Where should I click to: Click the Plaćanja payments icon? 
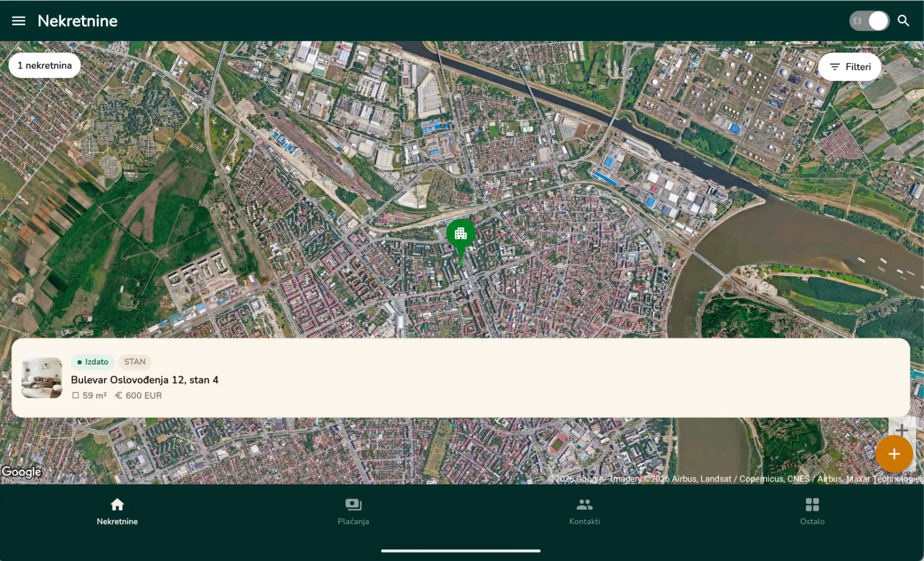point(353,505)
